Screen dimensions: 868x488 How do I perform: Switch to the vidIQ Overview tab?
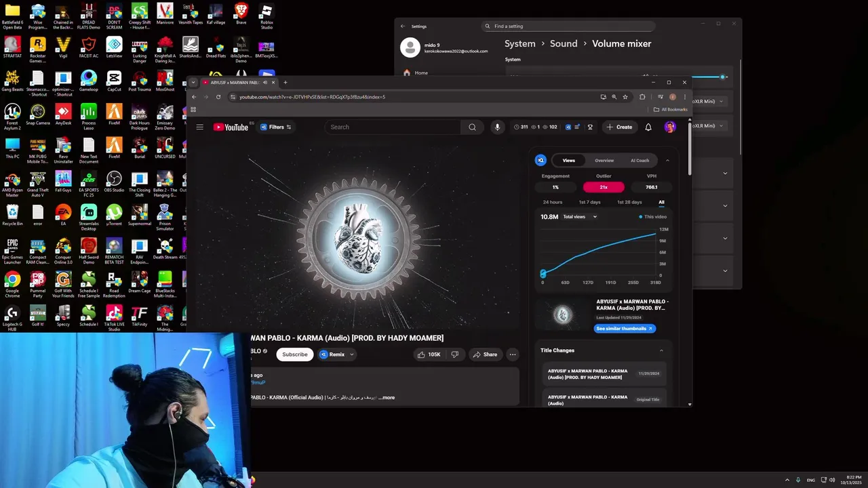tap(604, 161)
